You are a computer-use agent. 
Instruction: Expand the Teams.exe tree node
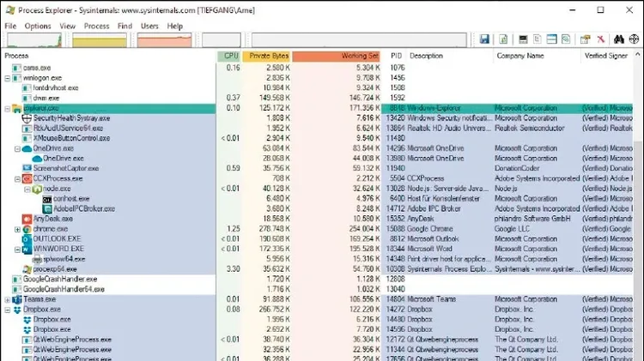pos(8,300)
